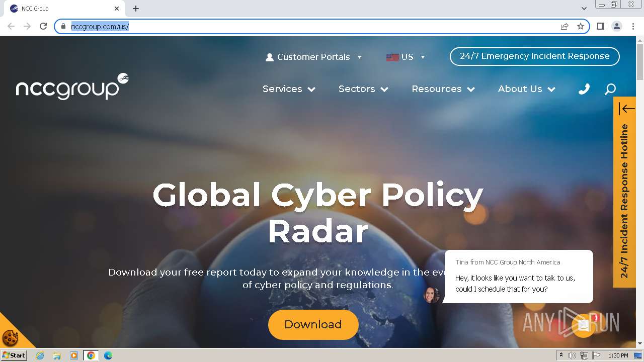The width and height of the screenshot is (644, 362).
Task: Launch Windows Media Player from taskbar
Action: pyautogui.click(x=74, y=355)
